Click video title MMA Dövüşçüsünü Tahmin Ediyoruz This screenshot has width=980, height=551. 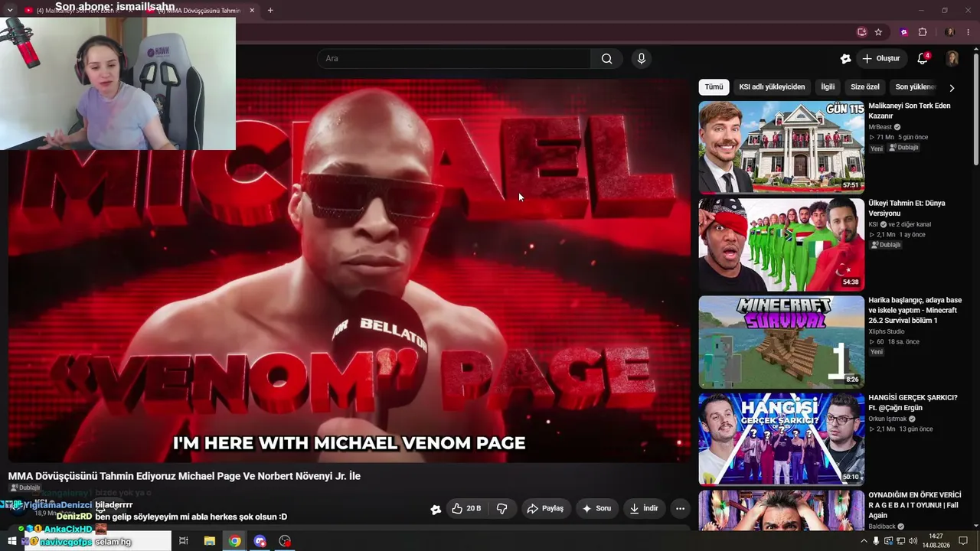point(185,476)
